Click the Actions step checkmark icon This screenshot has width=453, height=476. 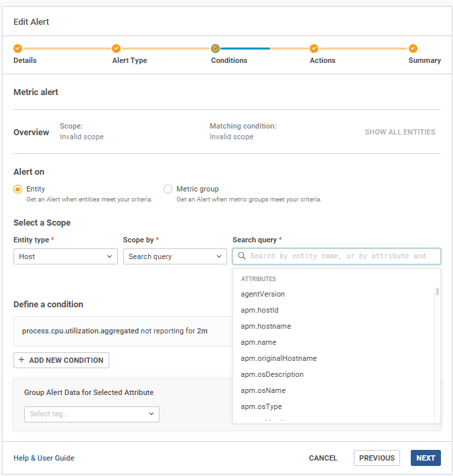coord(314,48)
